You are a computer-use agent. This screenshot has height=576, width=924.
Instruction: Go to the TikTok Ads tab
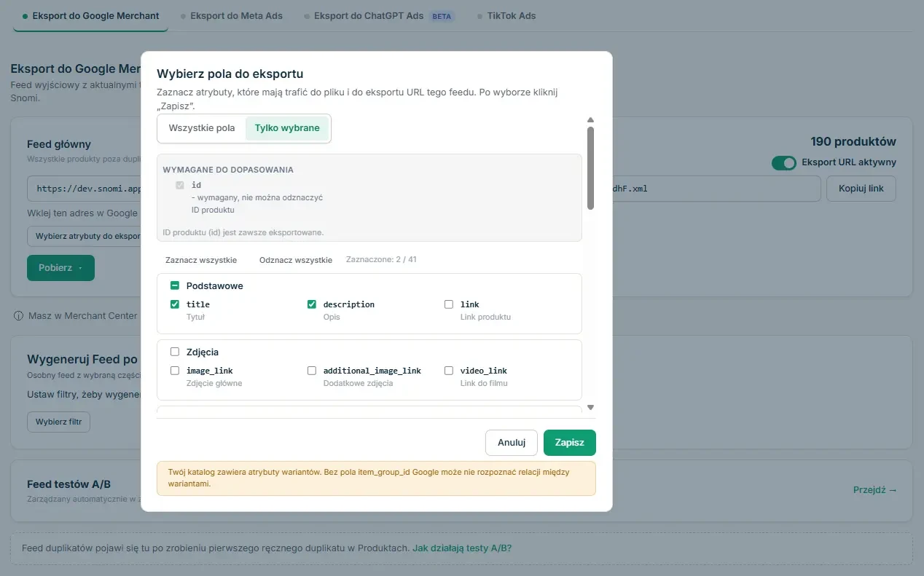click(x=506, y=15)
